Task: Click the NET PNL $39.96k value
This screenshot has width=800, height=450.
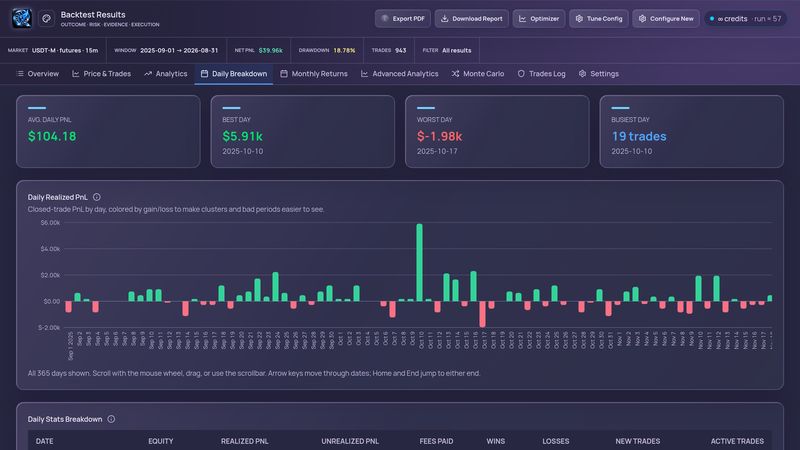Action: (x=270, y=51)
